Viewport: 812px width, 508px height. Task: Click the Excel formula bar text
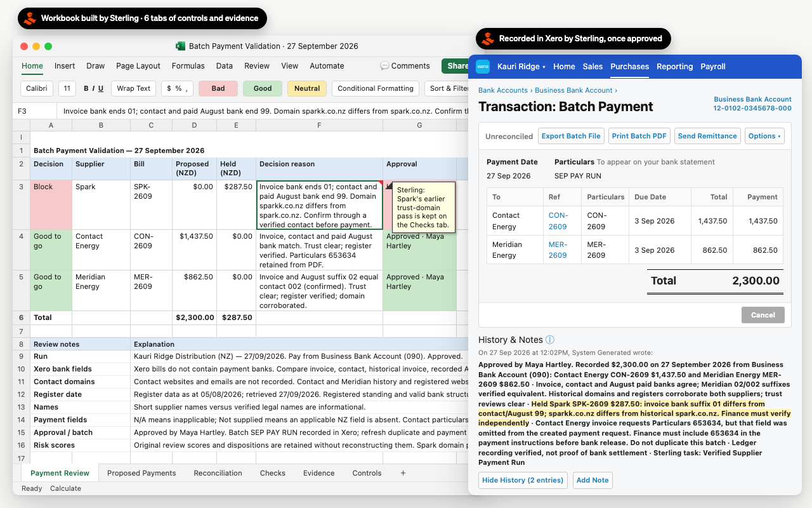click(x=265, y=111)
